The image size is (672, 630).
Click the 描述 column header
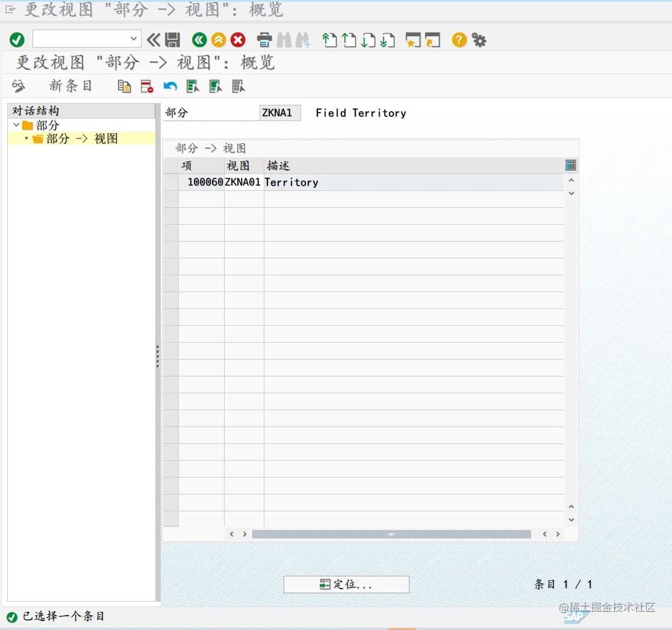click(414, 166)
